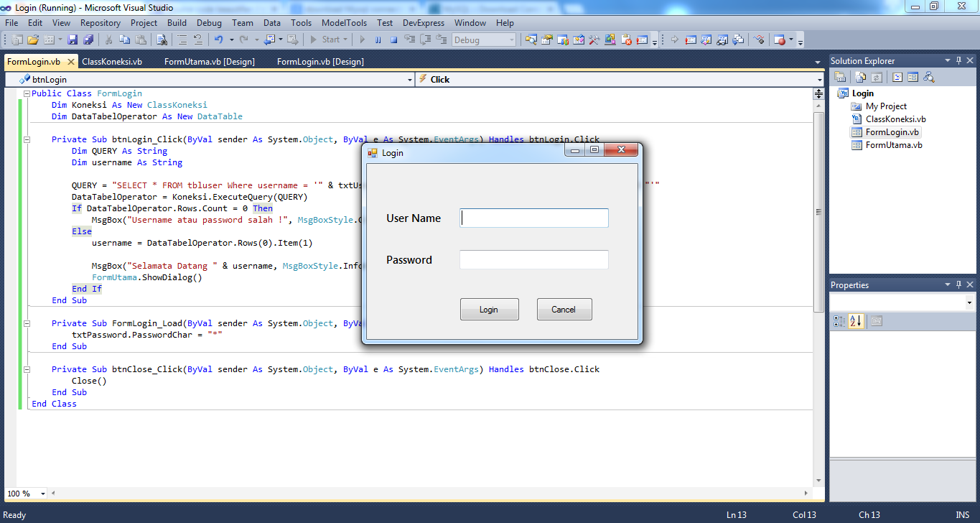980x523 pixels.
Task: Click inside the User Name text field
Action: [x=534, y=217]
